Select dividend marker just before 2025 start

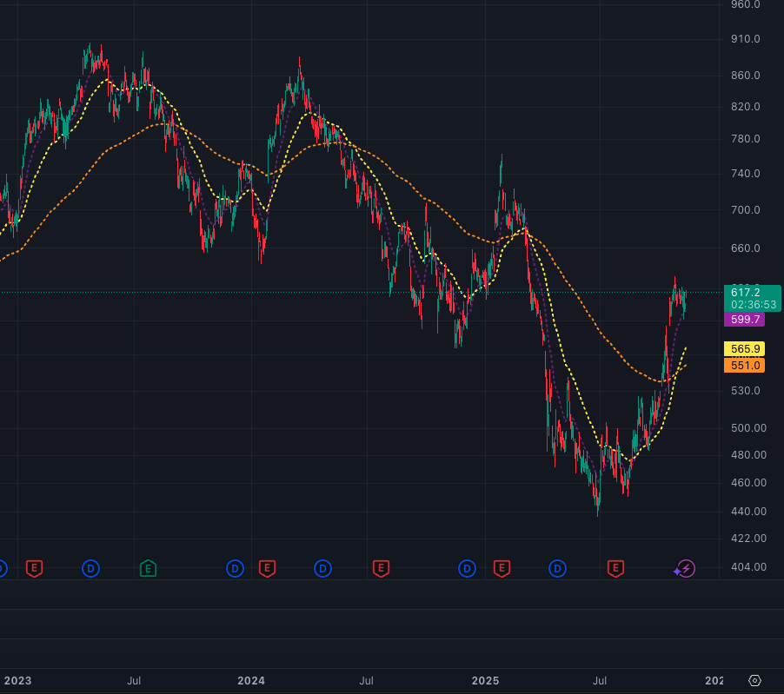click(x=468, y=569)
